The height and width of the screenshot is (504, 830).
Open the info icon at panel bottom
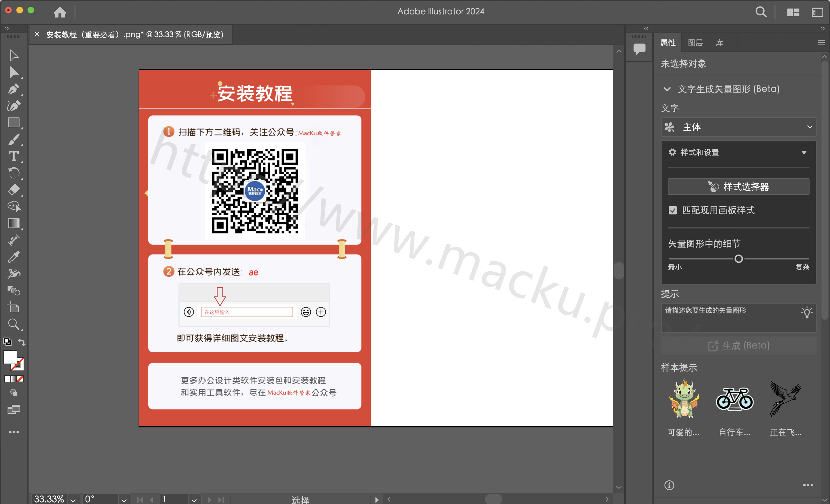[669, 485]
